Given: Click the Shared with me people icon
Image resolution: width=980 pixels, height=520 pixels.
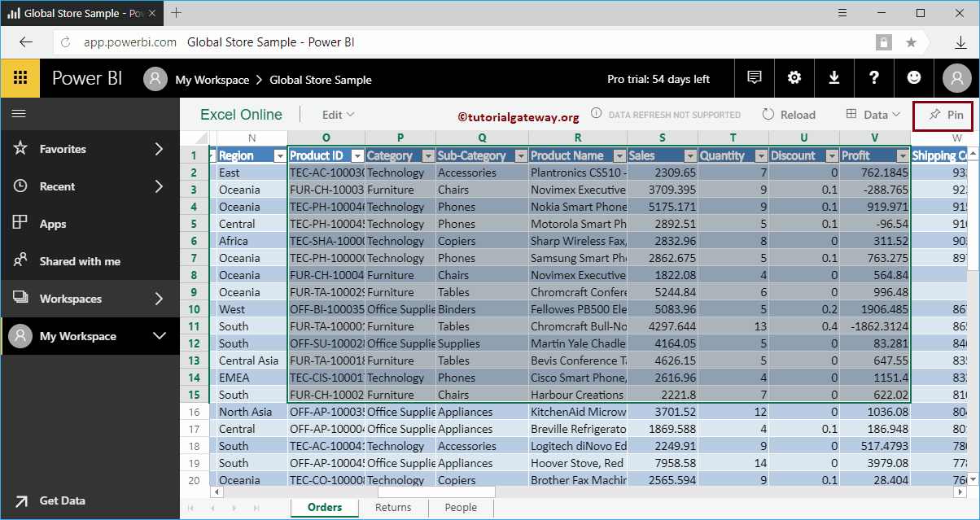Looking at the screenshot, I should coord(20,260).
